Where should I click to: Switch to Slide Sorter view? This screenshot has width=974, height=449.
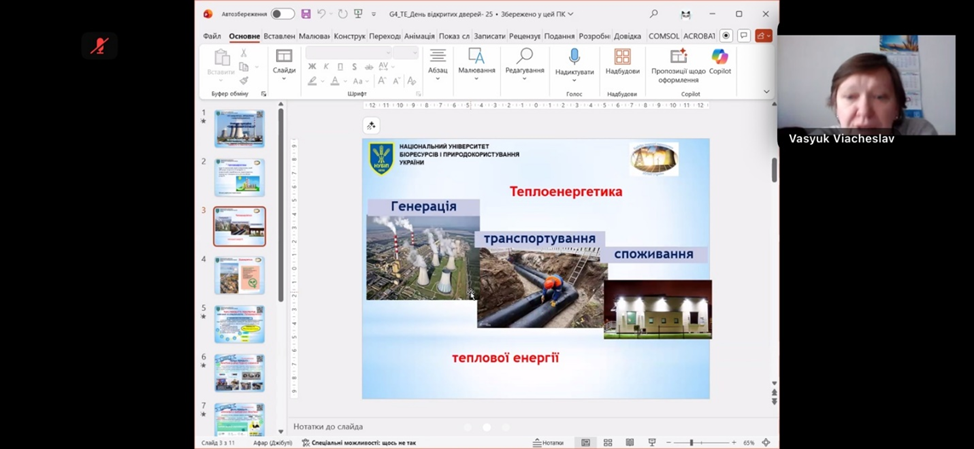click(x=607, y=442)
